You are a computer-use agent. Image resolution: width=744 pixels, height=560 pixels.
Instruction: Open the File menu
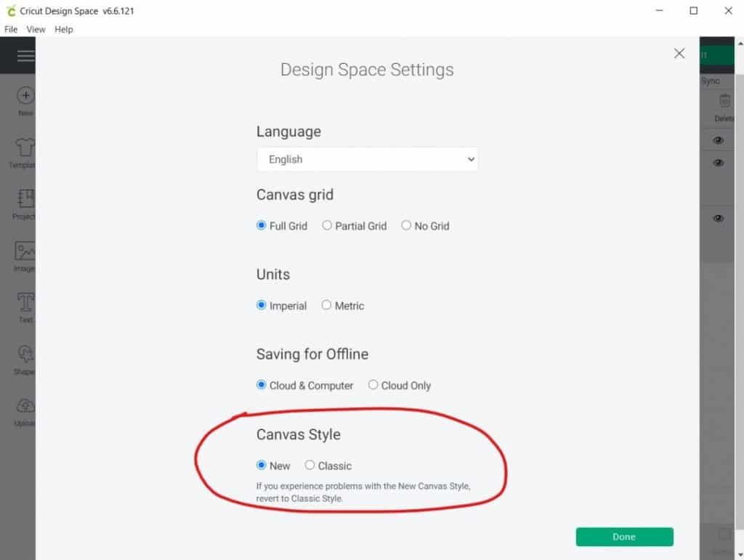[x=11, y=29]
